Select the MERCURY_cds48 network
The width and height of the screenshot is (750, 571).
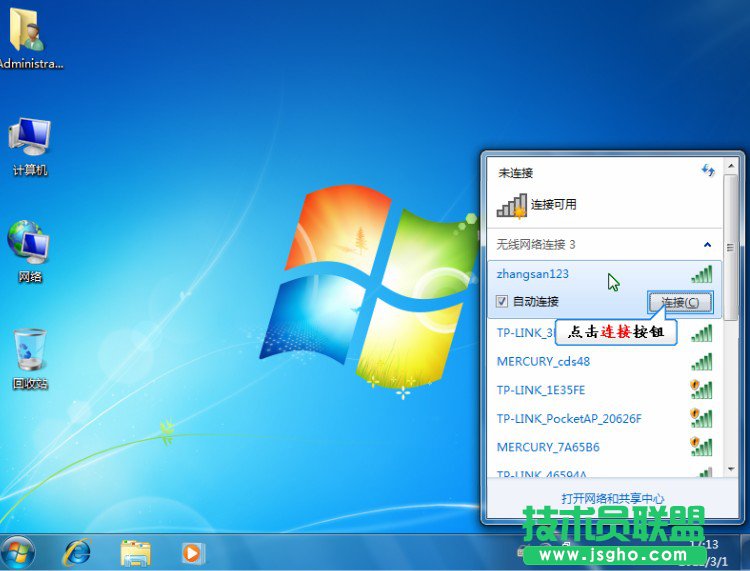(x=543, y=361)
